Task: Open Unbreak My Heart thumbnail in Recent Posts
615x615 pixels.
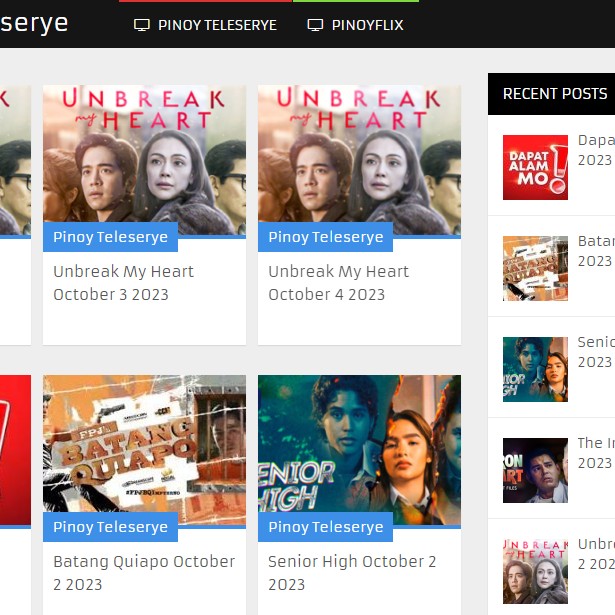Action: coord(535,571)
